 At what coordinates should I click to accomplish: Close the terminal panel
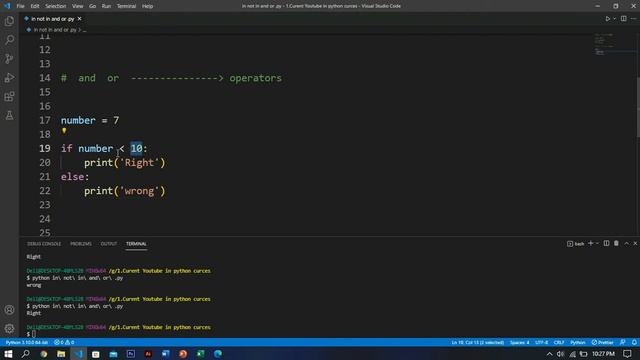click(635, 243)
